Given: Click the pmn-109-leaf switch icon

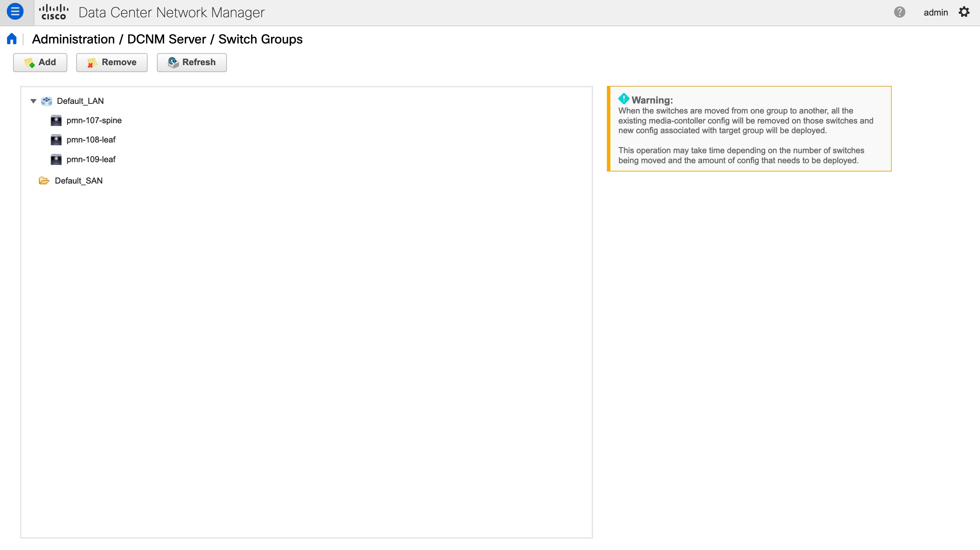Looking at the screenshot, I should pos(56,160).
